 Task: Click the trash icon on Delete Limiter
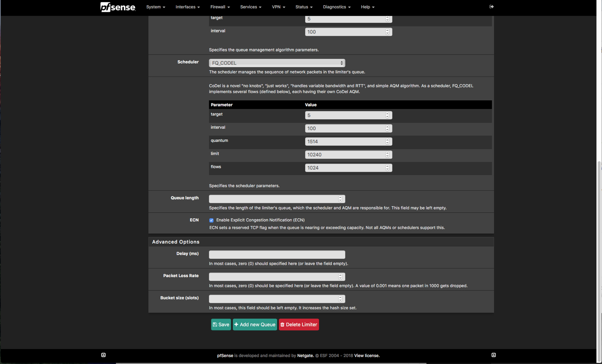[x=282, y=325]
